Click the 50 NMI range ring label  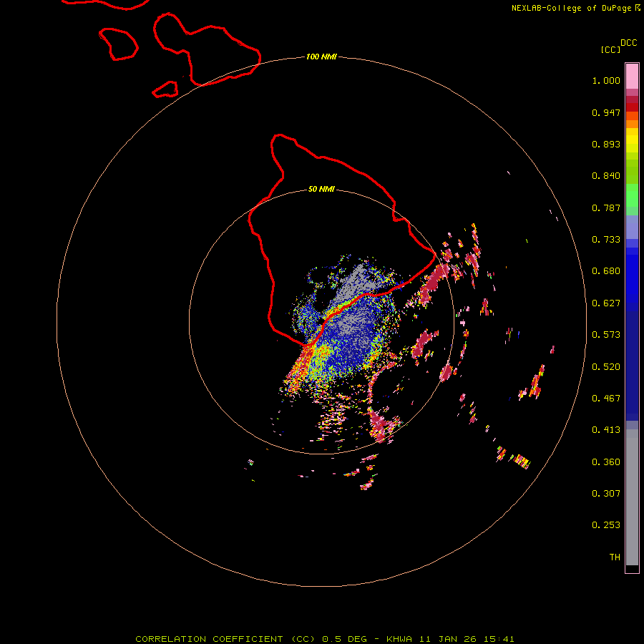(321, 189)
